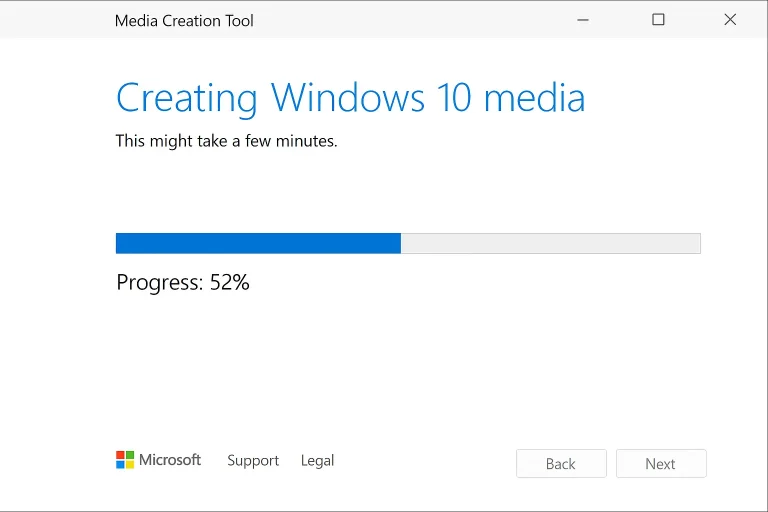Minimize the Media Creation Tool window
Screen dimensions: 768x512
coord(583,20)
